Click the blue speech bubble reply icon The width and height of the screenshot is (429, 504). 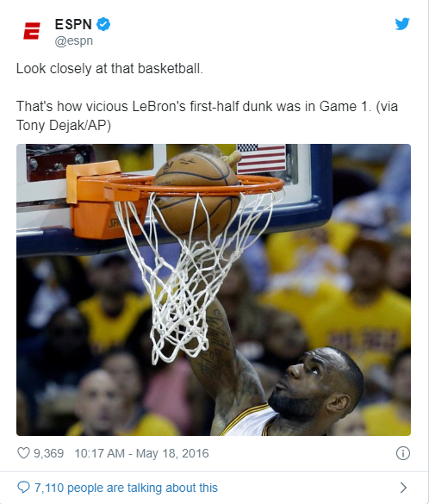coord(23,488)
